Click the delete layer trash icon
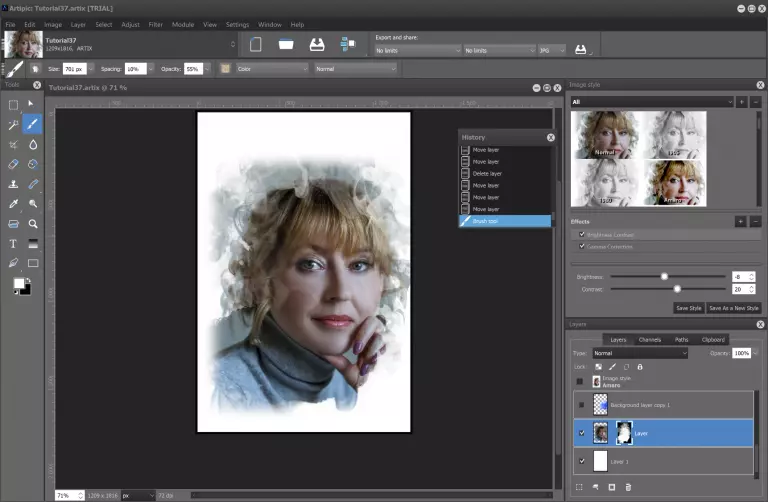This screenshot has height=502, width=768. click(x=628, y=487)
